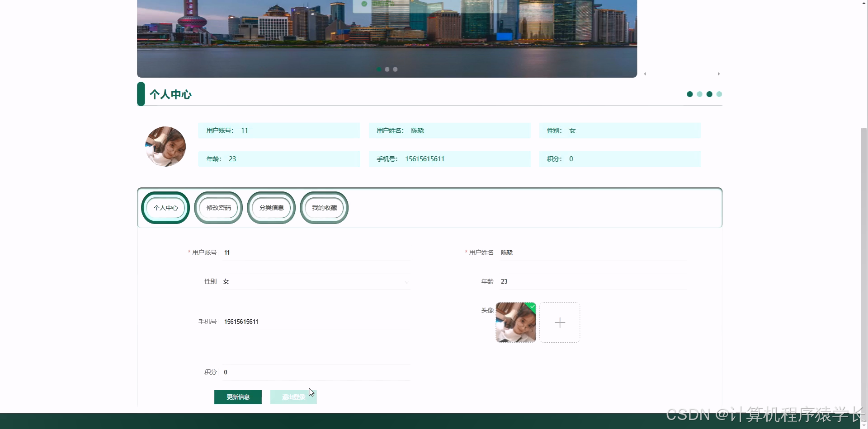Select the second banner carousel dot
This screenshot has width=868, height=429.
click(387, 69)
